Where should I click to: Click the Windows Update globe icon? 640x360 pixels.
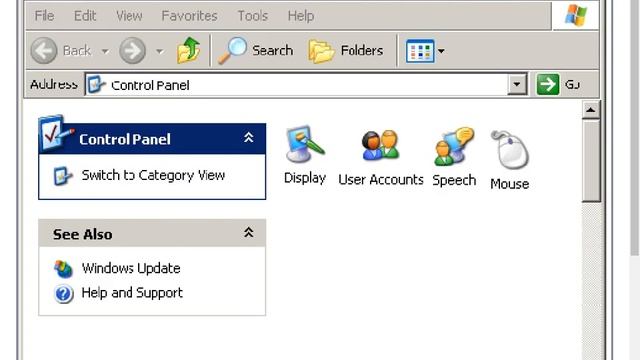(63, 269)
